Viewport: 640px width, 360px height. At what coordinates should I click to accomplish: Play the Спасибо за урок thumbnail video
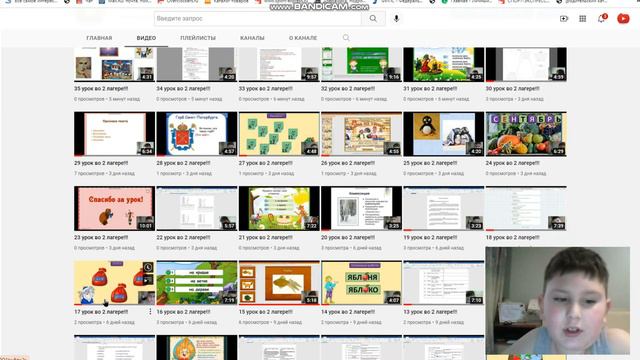point(114,209)
